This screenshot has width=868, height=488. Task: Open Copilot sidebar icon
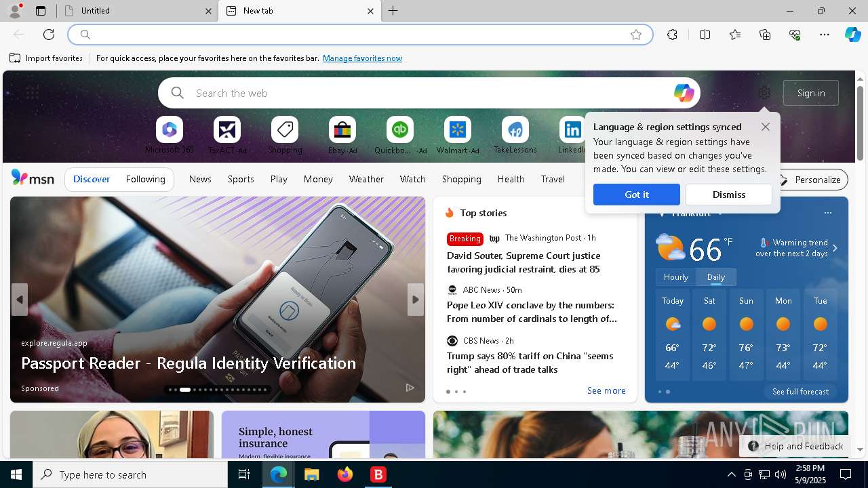coord(853,35)
